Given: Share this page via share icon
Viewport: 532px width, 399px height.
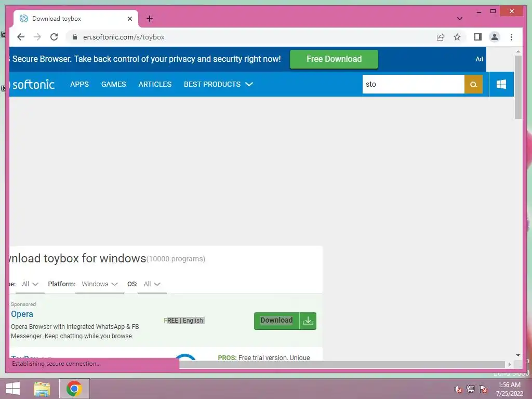Looking at the screenshot, I should point(441,37).
